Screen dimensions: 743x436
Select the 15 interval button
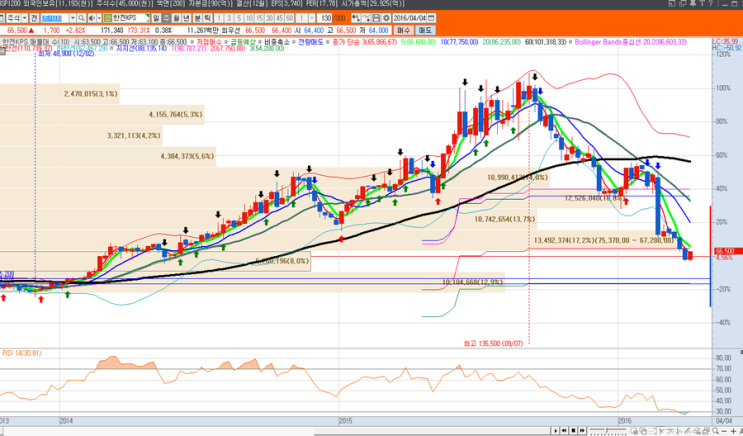pyautogui.click(x=259, y=18)
